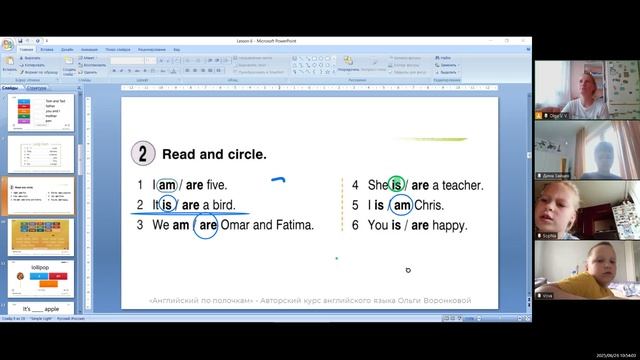Open the font size combo box

(x=151, y=60)
